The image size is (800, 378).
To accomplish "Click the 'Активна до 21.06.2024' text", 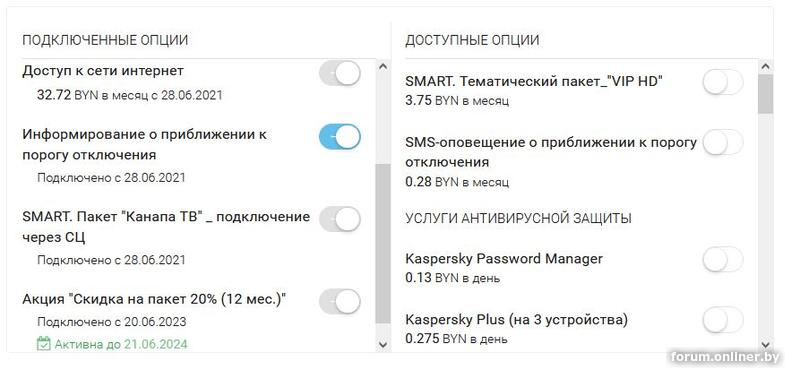I will (x=121, y=344).
